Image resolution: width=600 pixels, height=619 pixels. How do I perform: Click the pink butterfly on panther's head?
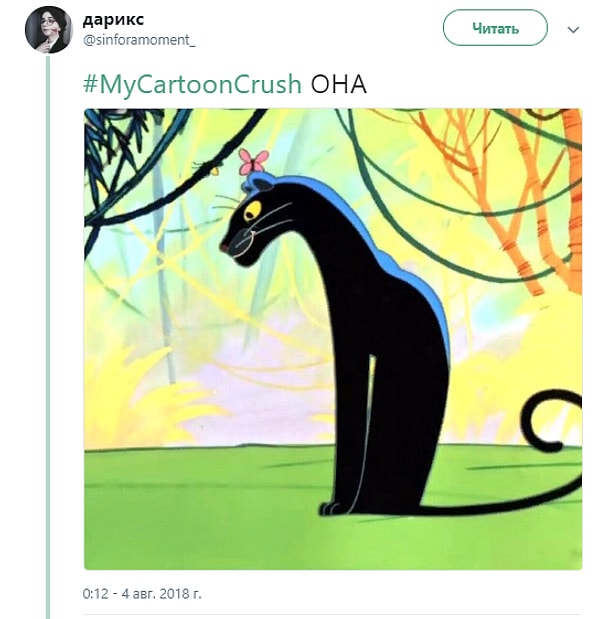[253, 162]
